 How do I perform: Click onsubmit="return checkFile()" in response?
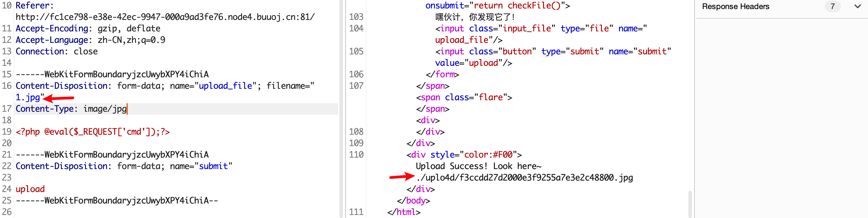tap(497, 5)
